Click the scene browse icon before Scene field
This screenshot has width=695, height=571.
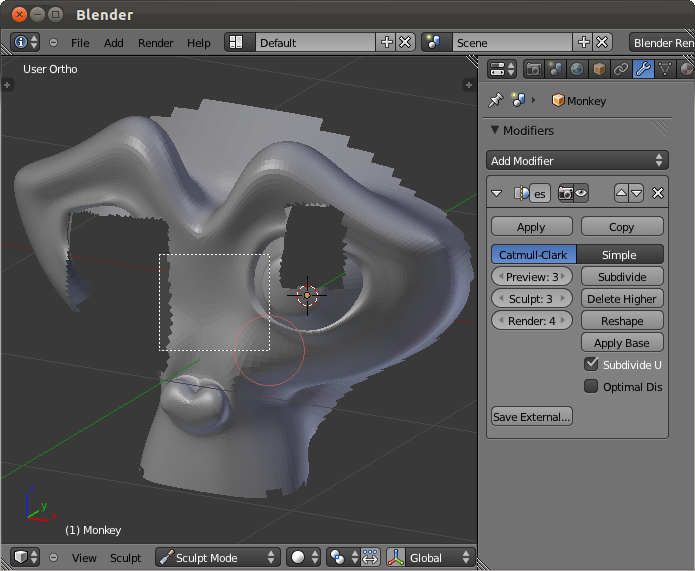pos(437,43)
